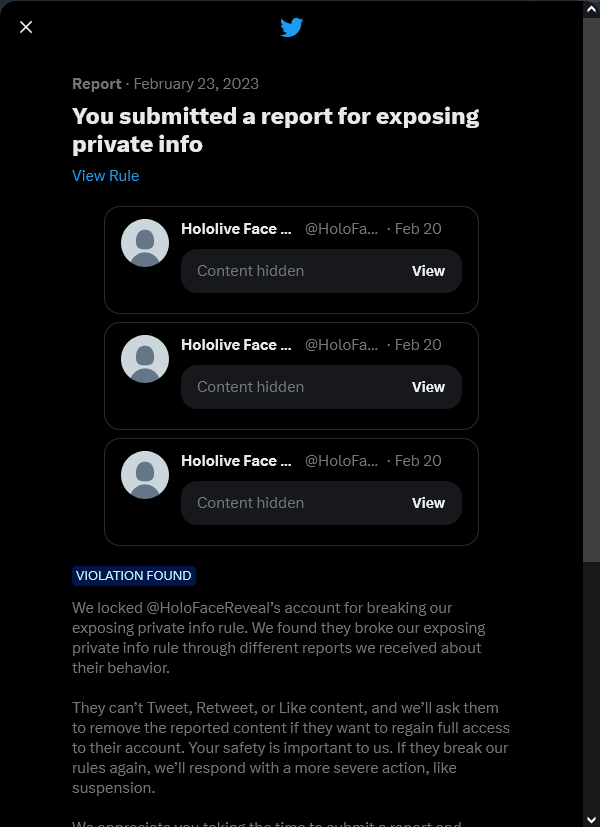Click the third tweet's Feb 20 timestamp
The width and height of the screenshot is (600, 827).
(x=418, y=461)
